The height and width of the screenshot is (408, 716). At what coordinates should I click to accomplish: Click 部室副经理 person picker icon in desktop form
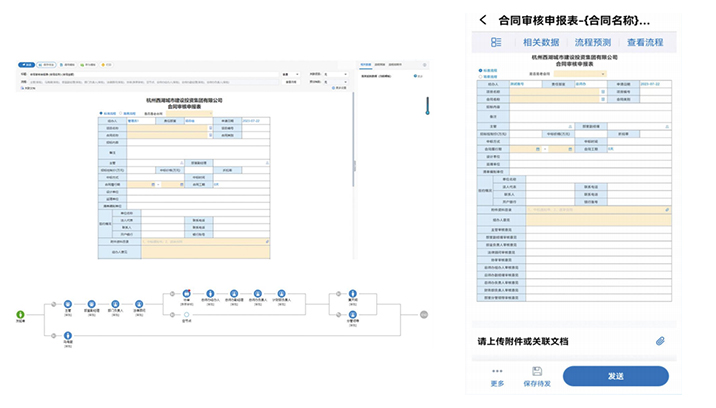pos(267,163)
